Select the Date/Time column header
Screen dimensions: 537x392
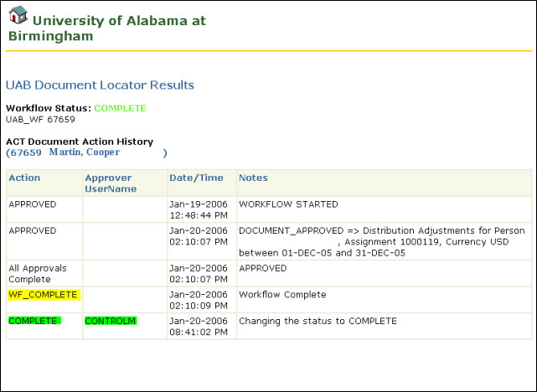click(196, 178)
